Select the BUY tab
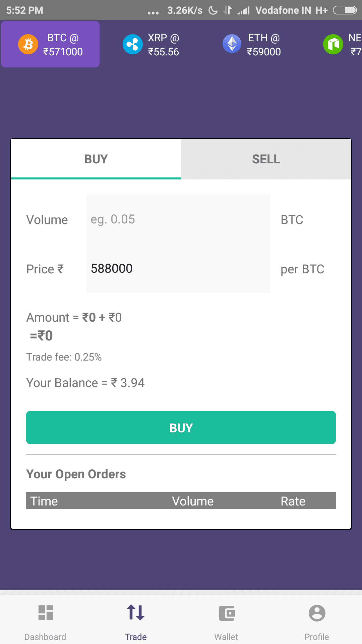This screenshot has width=362, height=644. point(96,159)
